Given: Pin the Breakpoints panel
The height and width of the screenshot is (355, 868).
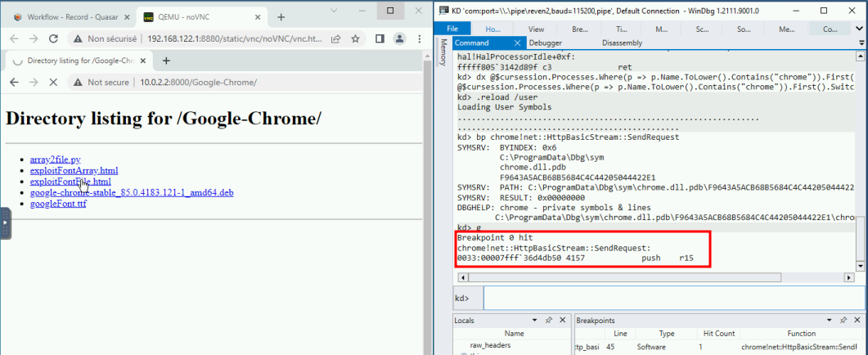Looking at the screenshot, I should point(843,320).
